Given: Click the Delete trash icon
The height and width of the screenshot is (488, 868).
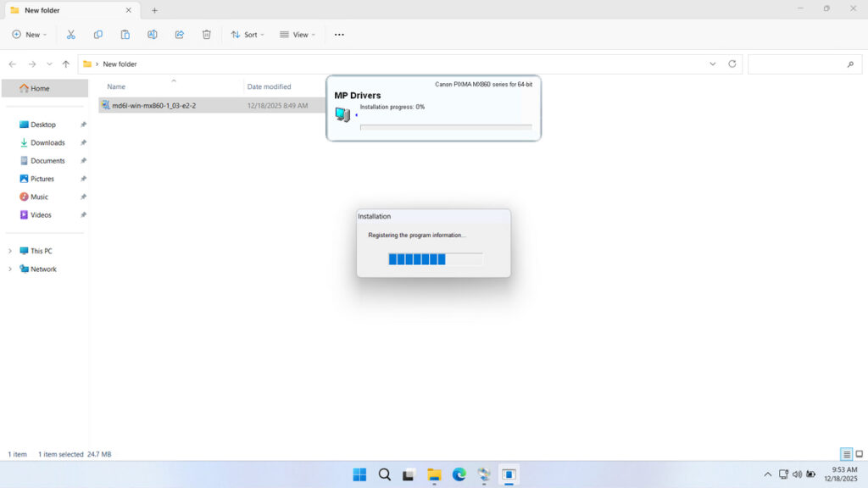Looking at the screenshot, I should click(207, 35).
